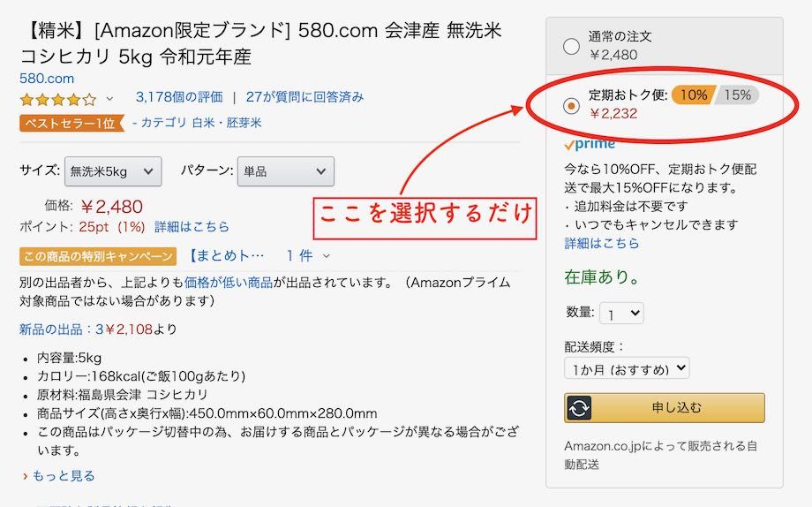Open the rating chevron beside the stars
The image size is (812, 507).
pyautogui.click(x=109, y=98)
